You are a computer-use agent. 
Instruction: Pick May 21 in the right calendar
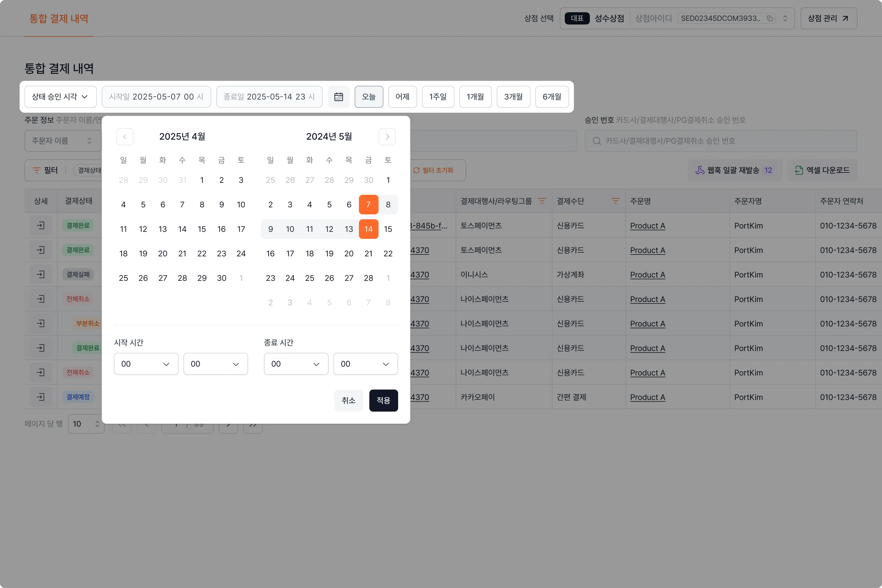point(368,254)
